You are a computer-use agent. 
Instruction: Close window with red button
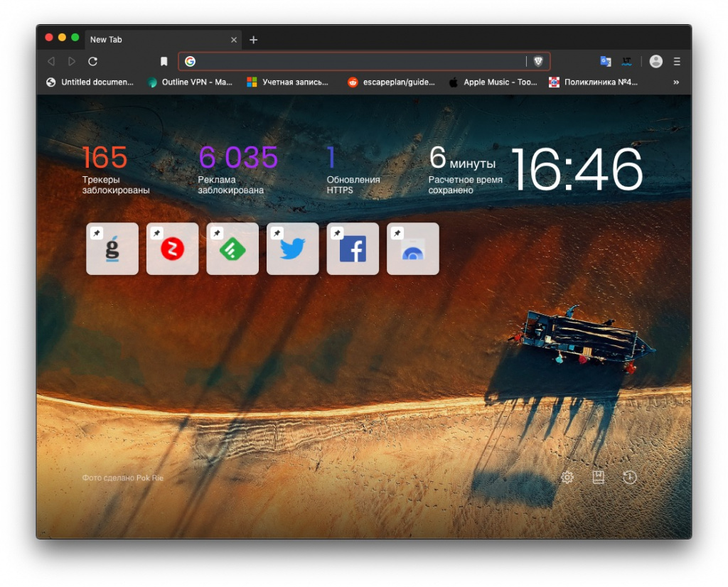[x=49, y=38]
